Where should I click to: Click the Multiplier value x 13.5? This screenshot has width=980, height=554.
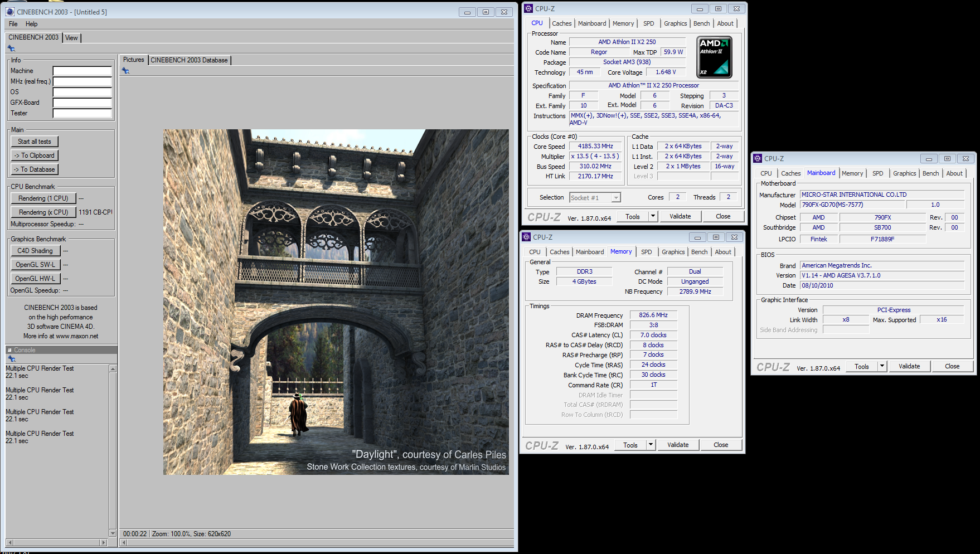point(595,156)
